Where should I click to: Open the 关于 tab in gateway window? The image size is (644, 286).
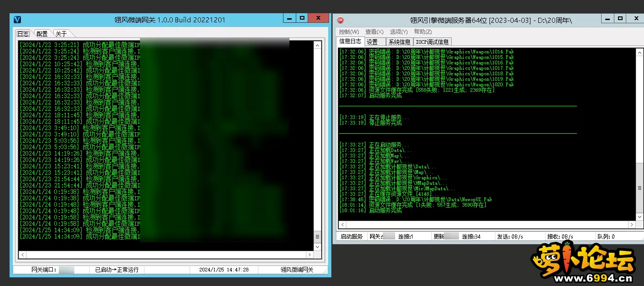[61, 34]
